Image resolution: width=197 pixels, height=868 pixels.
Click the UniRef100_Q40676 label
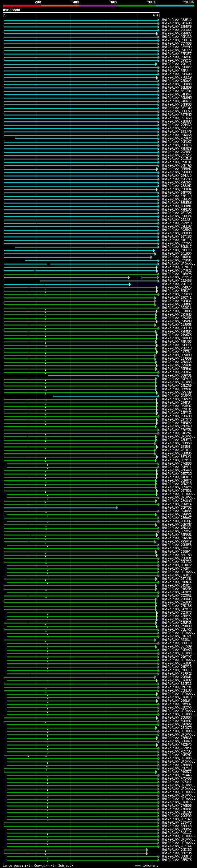[x=177, y=335]
